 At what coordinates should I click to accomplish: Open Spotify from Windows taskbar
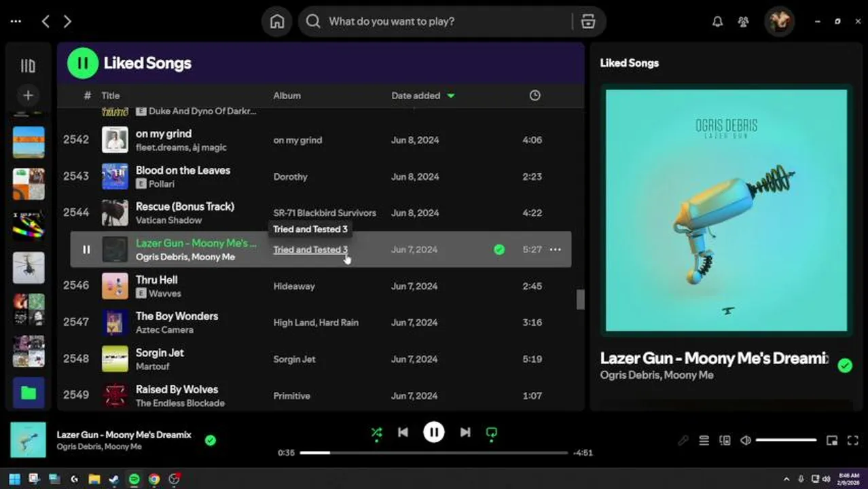[134, 479]
